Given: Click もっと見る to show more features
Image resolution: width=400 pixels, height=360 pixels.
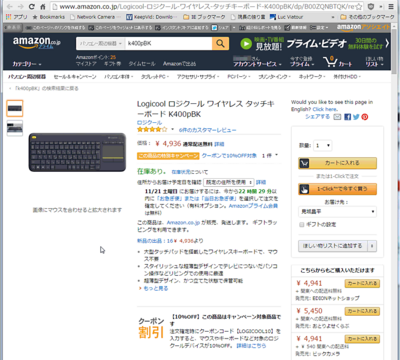Looking at the screenshot, I should 156,288.
